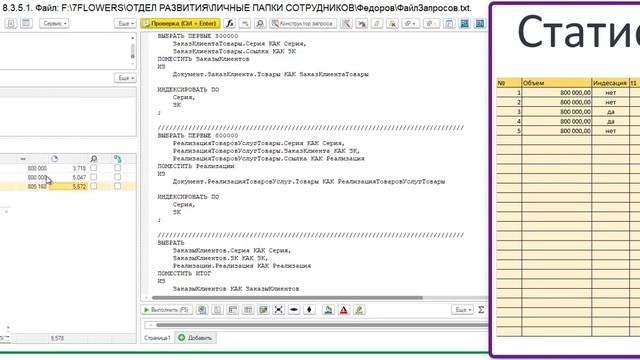Toggle the magnifier column checkbox in the 5,047 row
Viewport: 640px width, 360px height.
click(x=93, y=177)
